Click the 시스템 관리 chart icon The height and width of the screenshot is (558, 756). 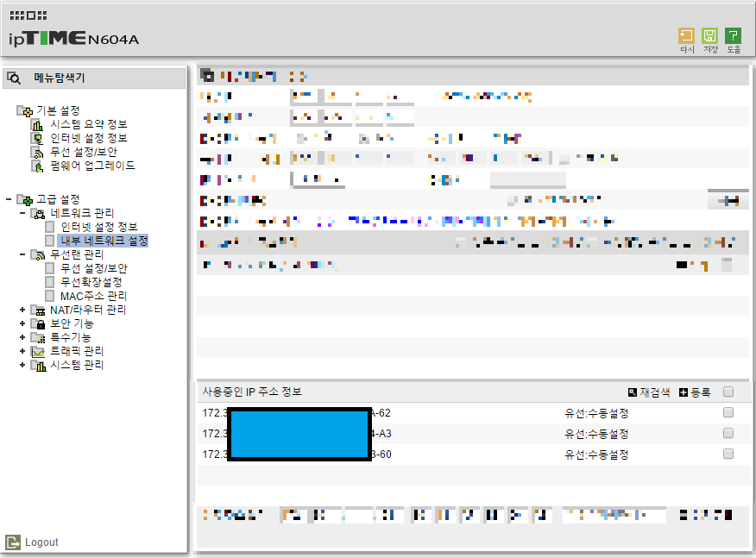coord(38,366)
